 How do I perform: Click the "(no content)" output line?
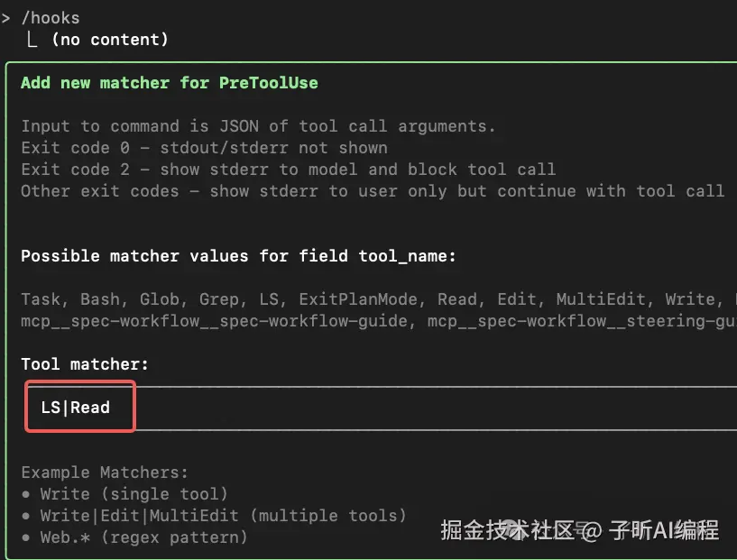[109, 40]
